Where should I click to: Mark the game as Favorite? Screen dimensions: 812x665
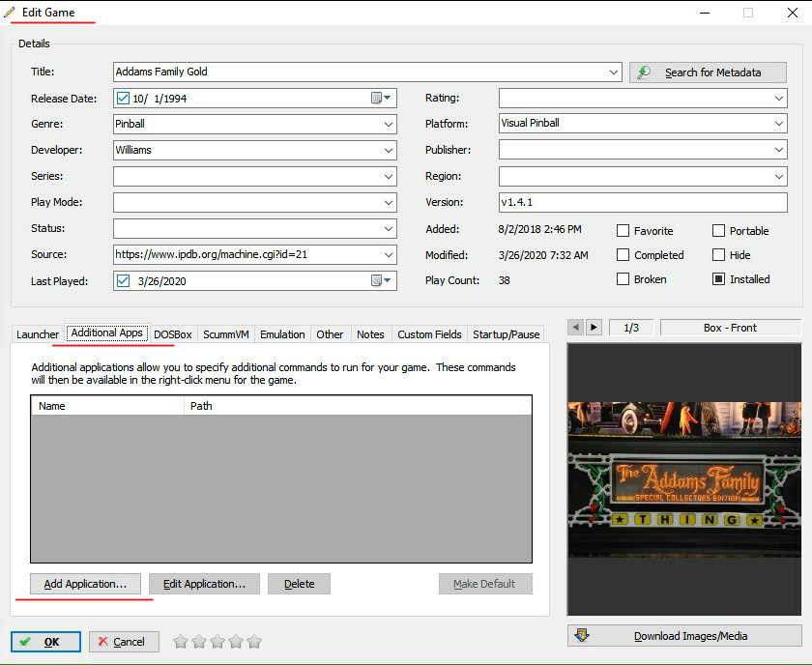[x=623, y=230]
